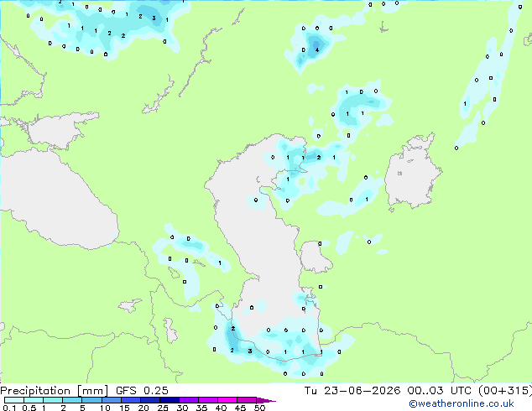The width and height of the screenshot is (532, 411).
Task: Select the 35–40 mm violet legend swatch
Action: [x=208, y=400]
